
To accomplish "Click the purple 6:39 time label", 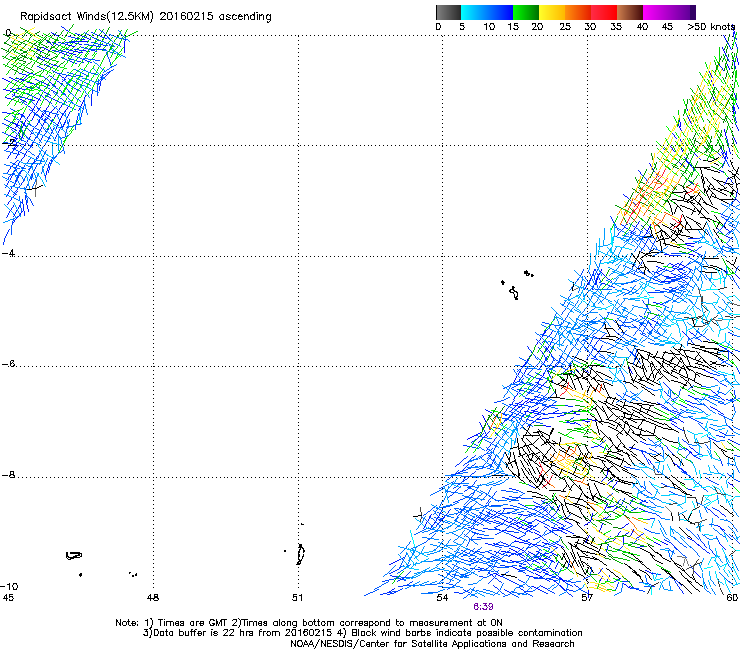I will click(483, 607).
